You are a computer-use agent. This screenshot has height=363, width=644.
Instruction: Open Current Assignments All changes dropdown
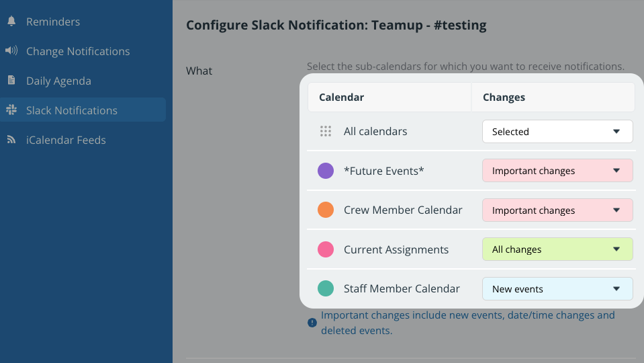coord(557,249)
